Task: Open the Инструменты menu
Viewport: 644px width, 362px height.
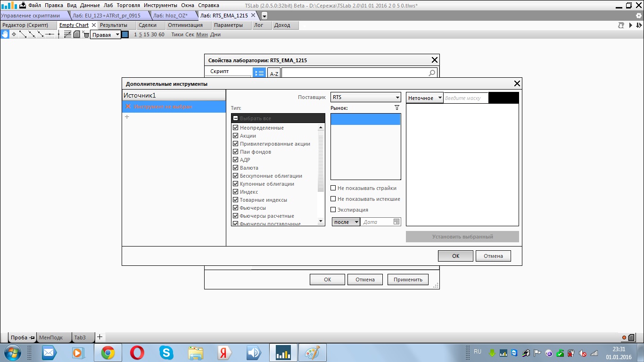Action: [x=161, y=5]
